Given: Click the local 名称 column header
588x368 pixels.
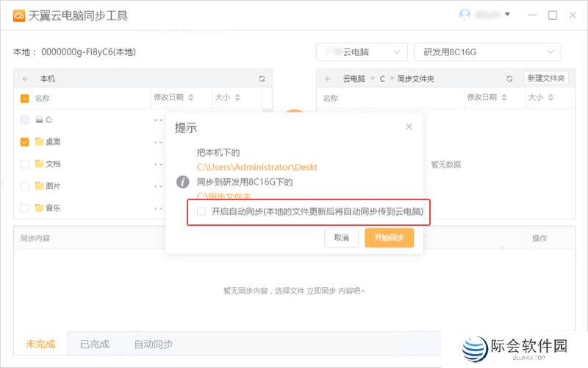Looking at the screenshot, I should (x=43, y=99).
